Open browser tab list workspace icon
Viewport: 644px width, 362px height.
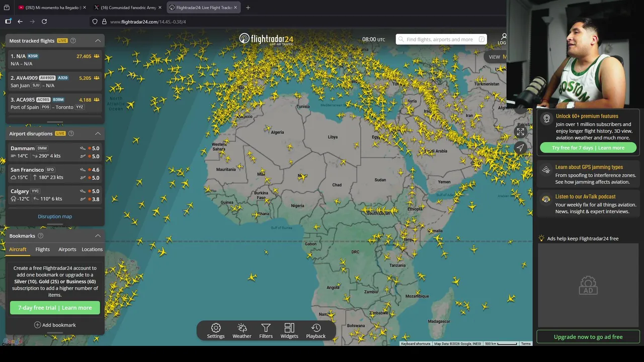click(x=7, y=8)
